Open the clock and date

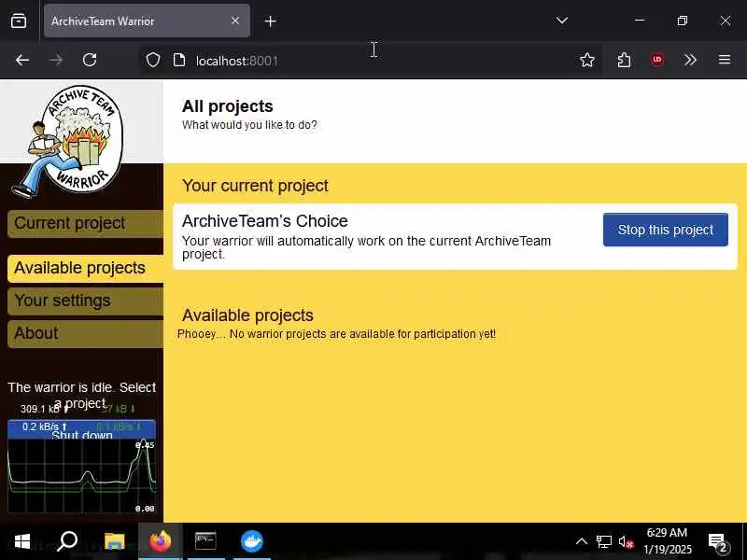(668, 541)
